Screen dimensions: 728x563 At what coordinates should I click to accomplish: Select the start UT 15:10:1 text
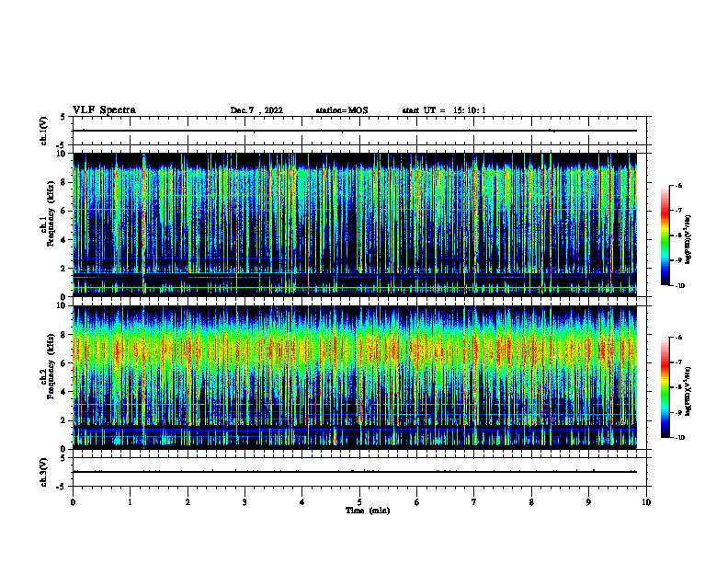click(x=444, y=110)
